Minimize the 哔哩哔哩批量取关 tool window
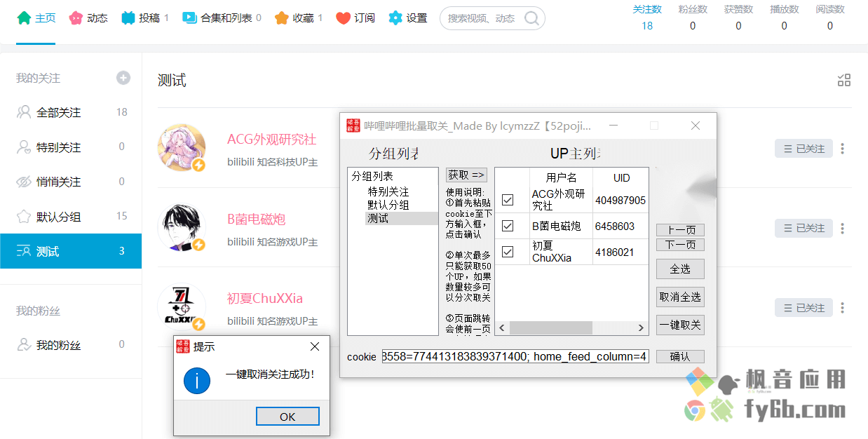This screenshot has width=868, height=439. click(614, 126)
